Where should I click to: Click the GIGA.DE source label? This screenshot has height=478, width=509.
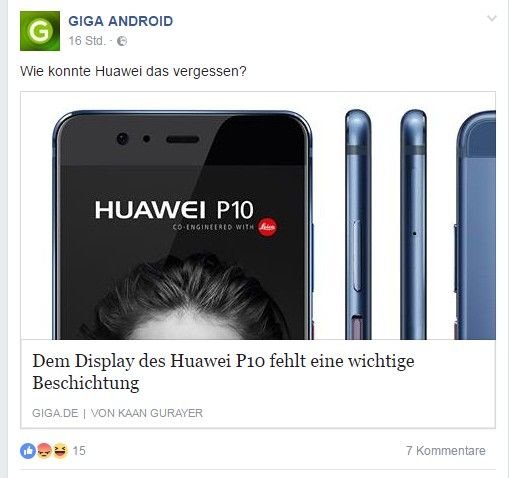tap(55, 413)
